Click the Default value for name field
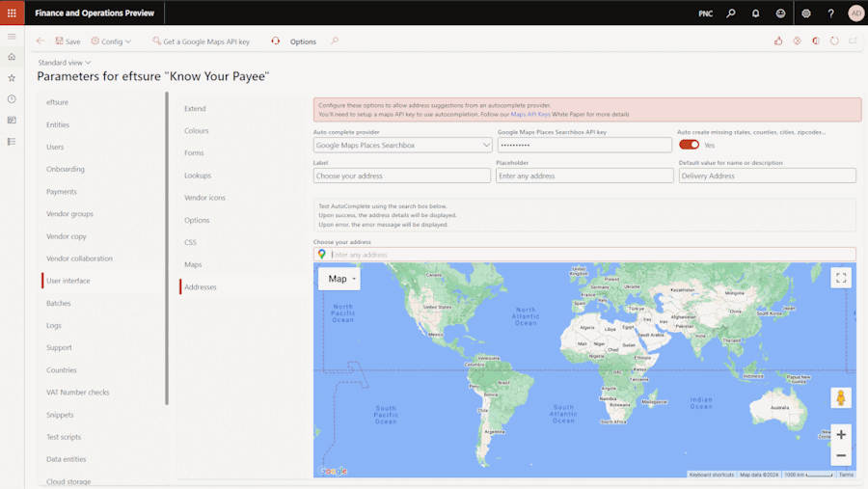This screenshot has width=868, height=489. (x=768, y=176)
